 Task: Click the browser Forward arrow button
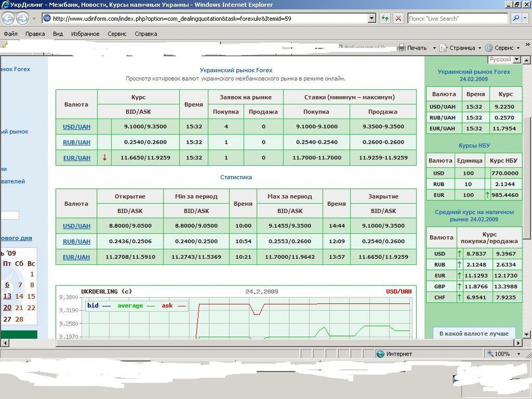tap(22, 19)
